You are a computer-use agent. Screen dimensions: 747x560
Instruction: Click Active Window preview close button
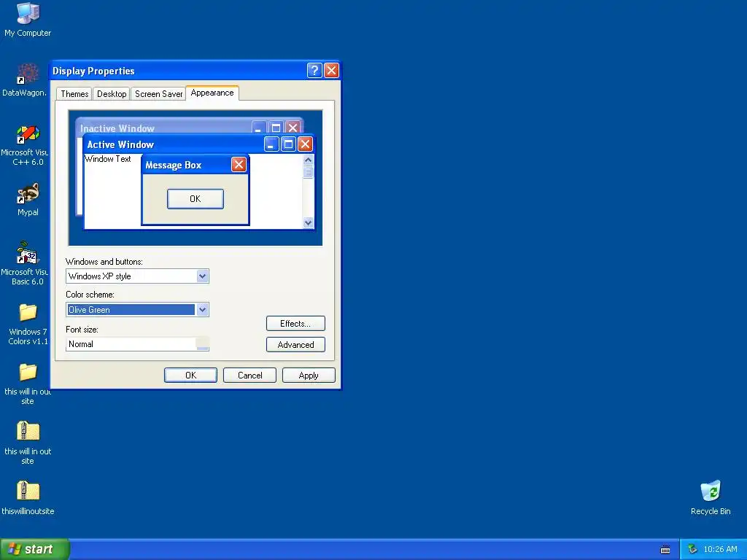pos(305,144)
